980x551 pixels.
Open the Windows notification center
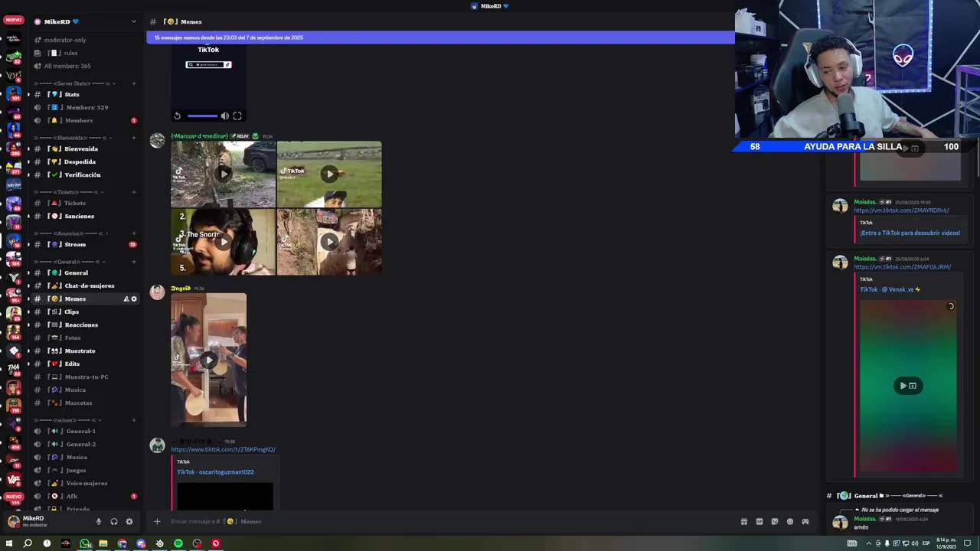point(968,543)
